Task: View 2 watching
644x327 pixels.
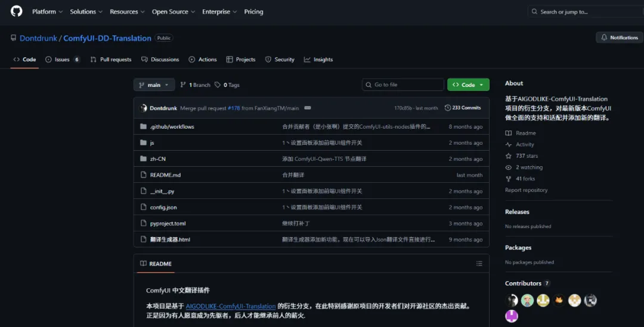Action: click(x=524, y=167)
